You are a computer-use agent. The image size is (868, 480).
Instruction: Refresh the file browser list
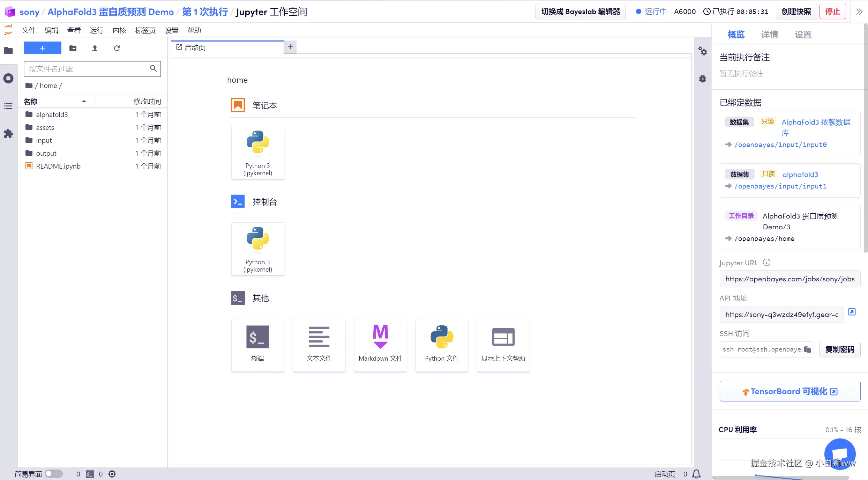(117, 48)
